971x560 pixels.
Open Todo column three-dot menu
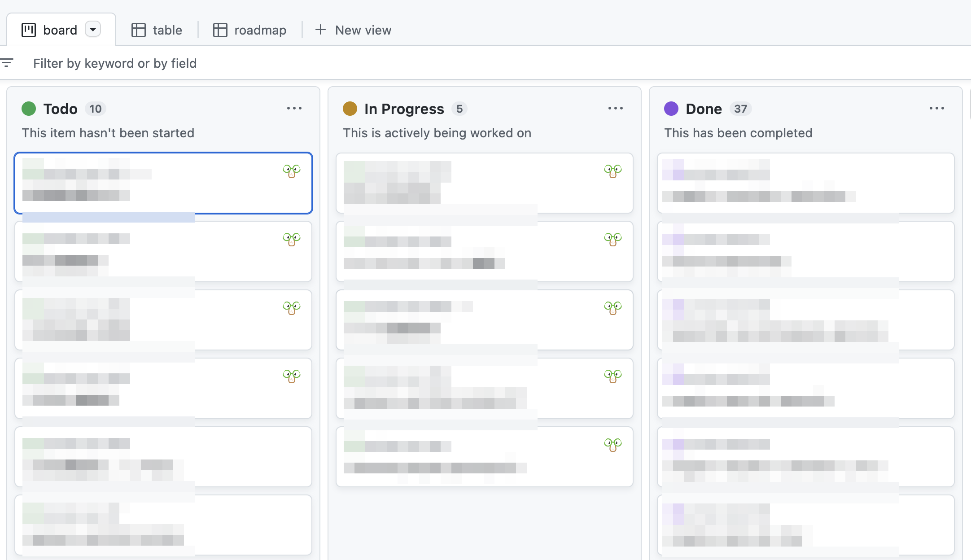294,109
